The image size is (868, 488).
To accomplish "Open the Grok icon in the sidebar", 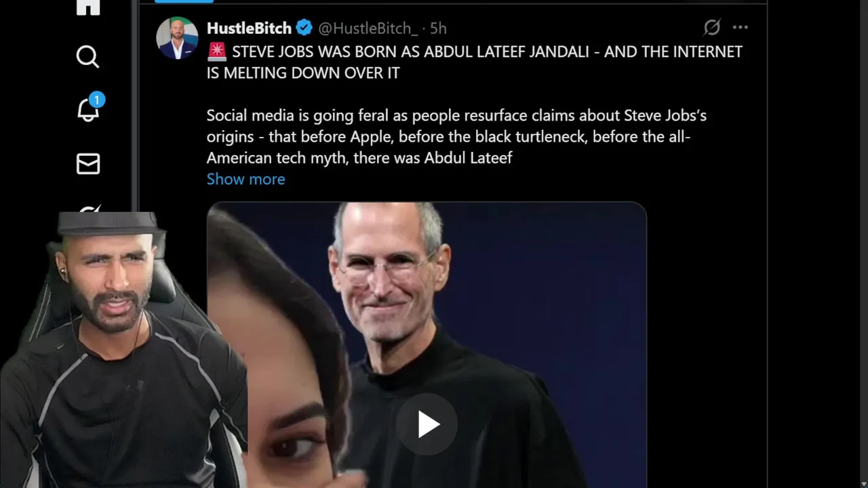I will pos(90,209).
